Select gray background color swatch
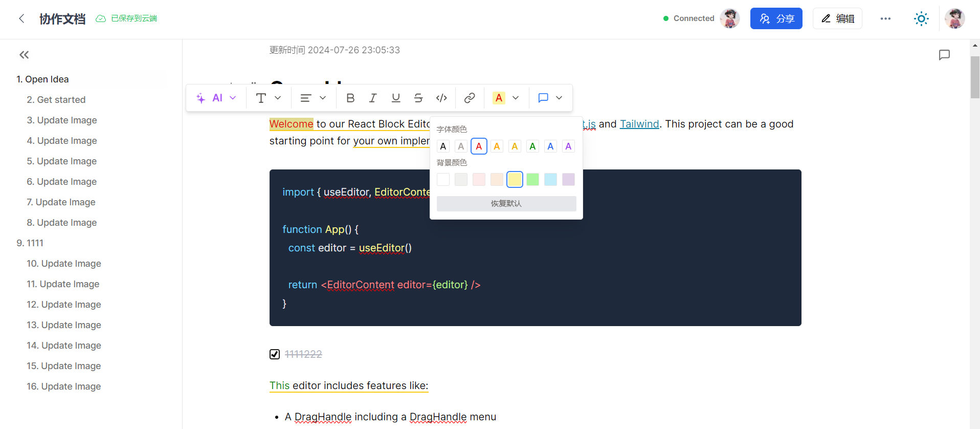 click(x=461, y=179)
